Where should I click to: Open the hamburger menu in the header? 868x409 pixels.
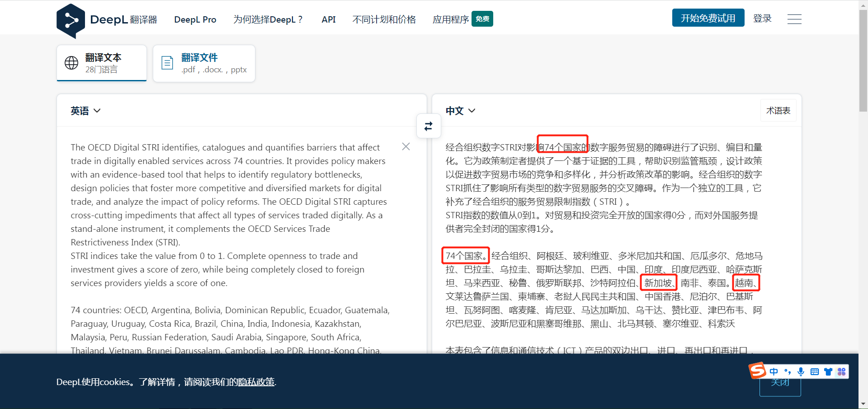(x=794, y=19)
